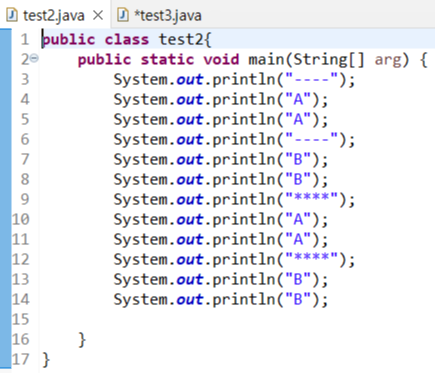The height and width of the screenshot is (373, 435).
Task: Click the 'arg' parameter on line 2
Action: pyautogui.click(x=388, y=60)
